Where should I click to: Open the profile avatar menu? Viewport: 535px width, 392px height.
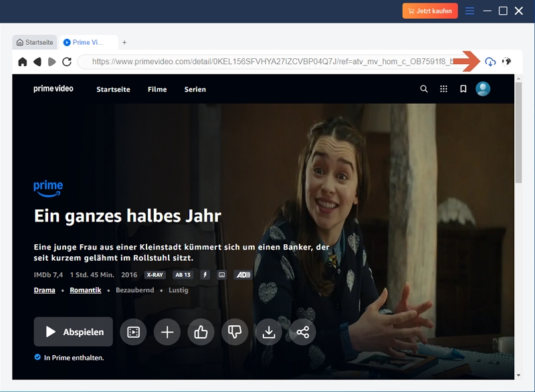[x=483, y=88]
